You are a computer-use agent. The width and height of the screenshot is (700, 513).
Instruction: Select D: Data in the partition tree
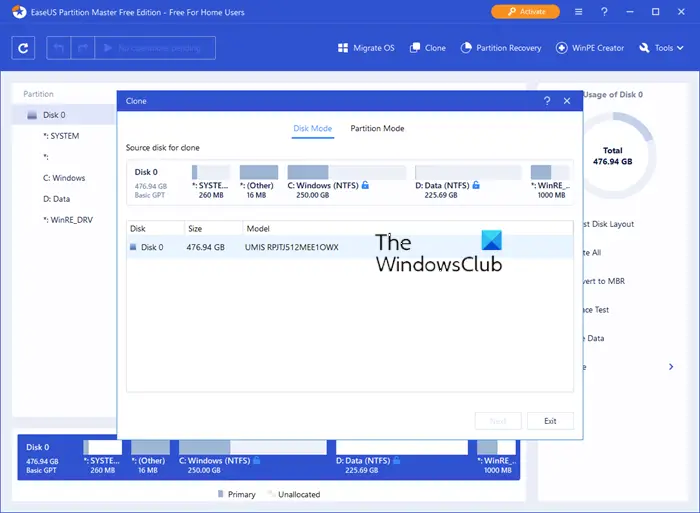[56, 199]
